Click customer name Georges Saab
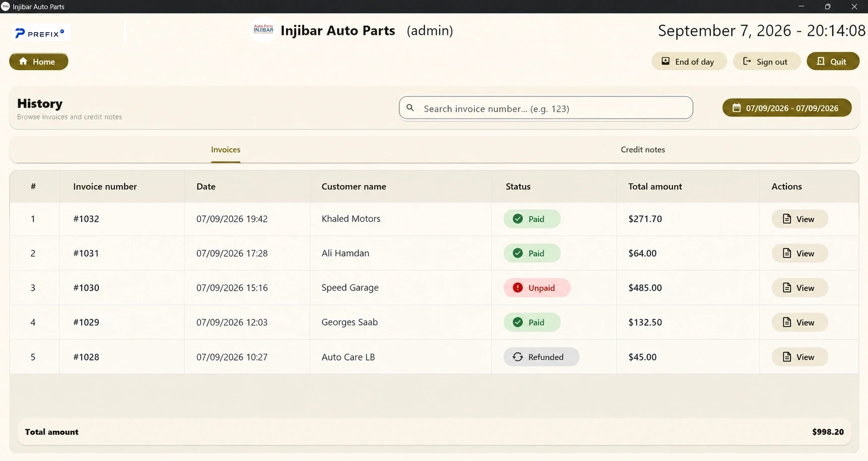The width and height of the screenshot is (868, 461). tap(350, 322)
